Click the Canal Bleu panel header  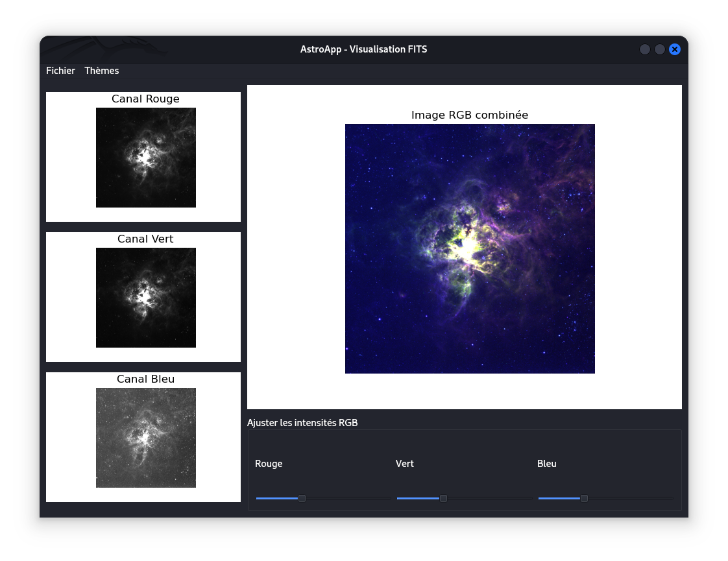pos(145,379)
